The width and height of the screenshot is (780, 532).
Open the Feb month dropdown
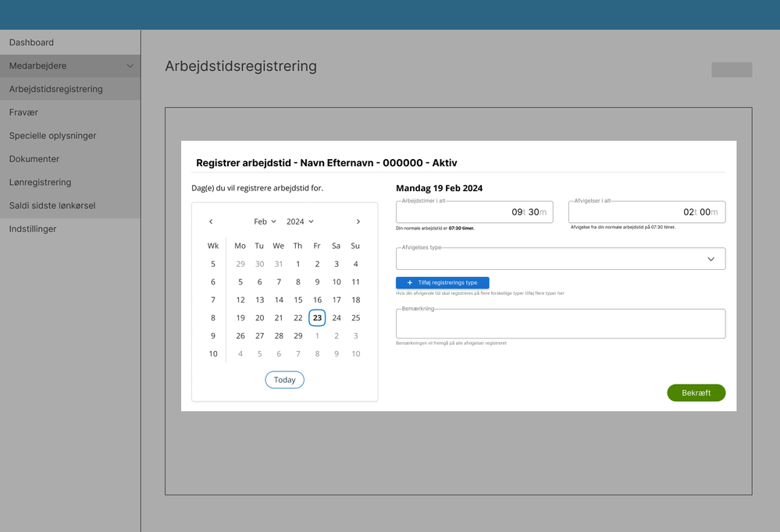click(x=265, y=222)
